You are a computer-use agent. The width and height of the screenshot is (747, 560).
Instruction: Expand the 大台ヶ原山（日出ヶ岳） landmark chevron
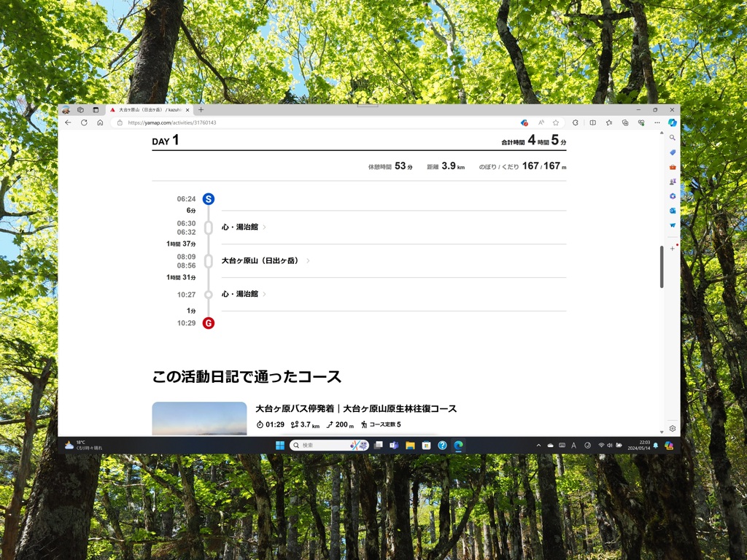pos(308,261)
